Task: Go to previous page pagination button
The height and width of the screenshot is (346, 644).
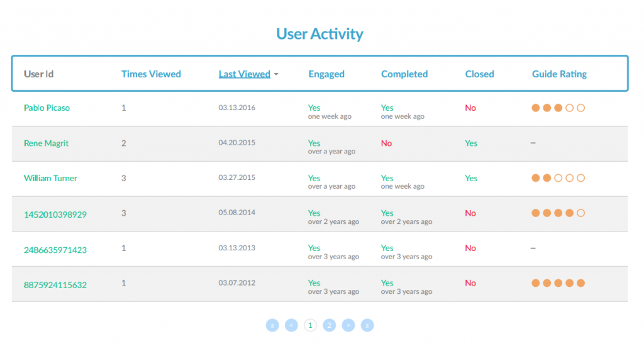Action: click(291, 325)
